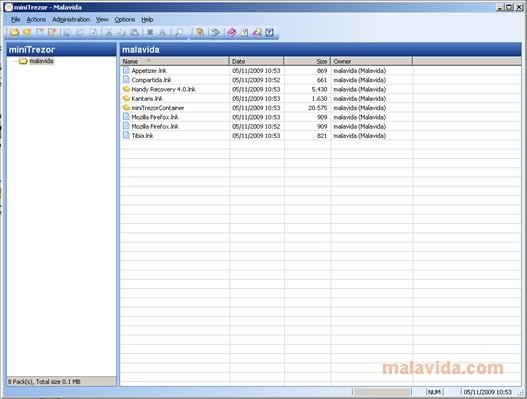The width and height of the screenshot is (527, 399).
Task: Click the NUM indicator in status bar
Action: tap(435, 392)
